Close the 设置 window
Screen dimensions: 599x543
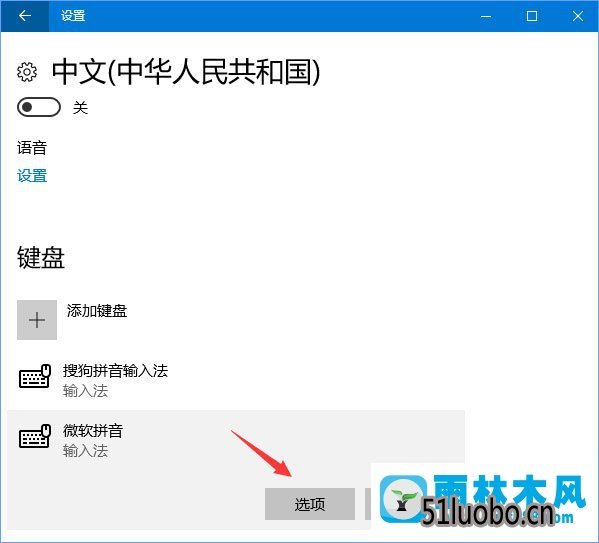tap(578, 16)
